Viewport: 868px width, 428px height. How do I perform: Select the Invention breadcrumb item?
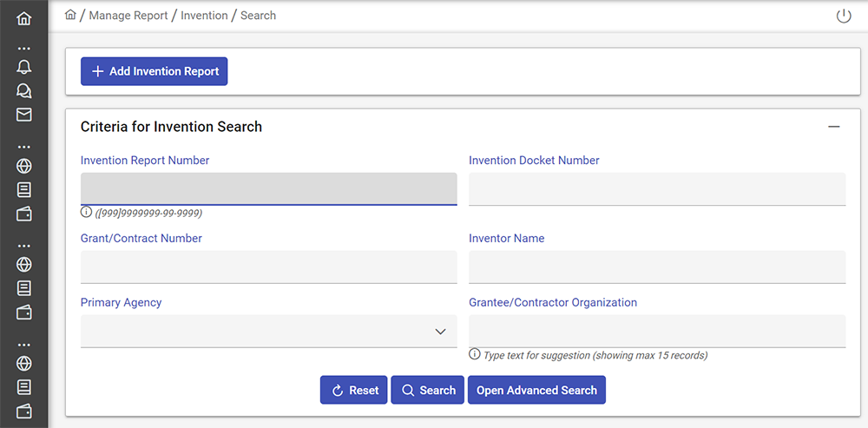204,16
